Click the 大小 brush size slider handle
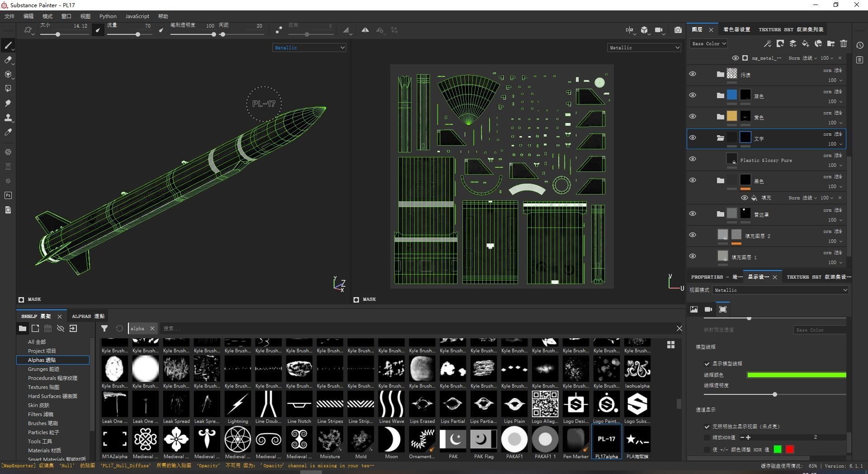868x474 pixels. 58,34
